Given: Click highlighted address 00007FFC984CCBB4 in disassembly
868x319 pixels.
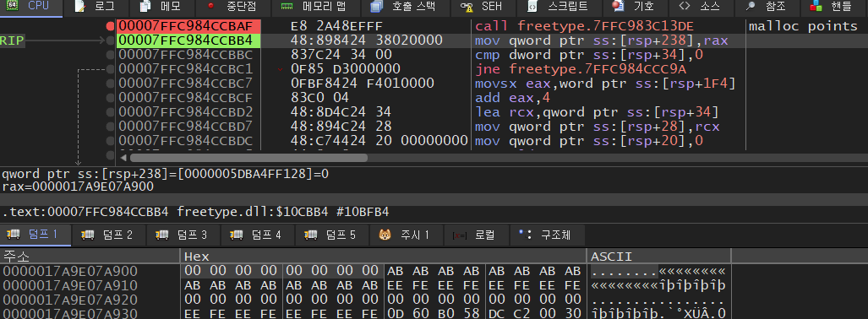Looking at the screenshot, I should pyautogui.click(x=185, y=41).
